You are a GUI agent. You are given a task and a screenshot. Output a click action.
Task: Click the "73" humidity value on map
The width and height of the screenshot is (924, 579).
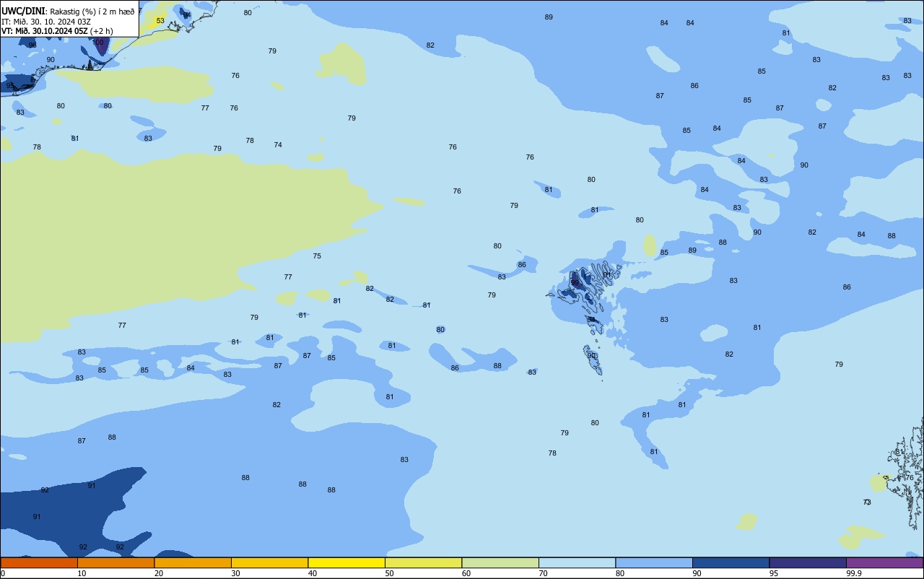(867, 502)
